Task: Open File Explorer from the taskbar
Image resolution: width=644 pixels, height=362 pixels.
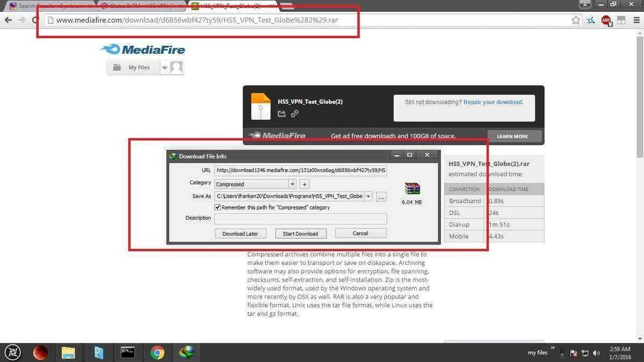Action: click(68, 352)
